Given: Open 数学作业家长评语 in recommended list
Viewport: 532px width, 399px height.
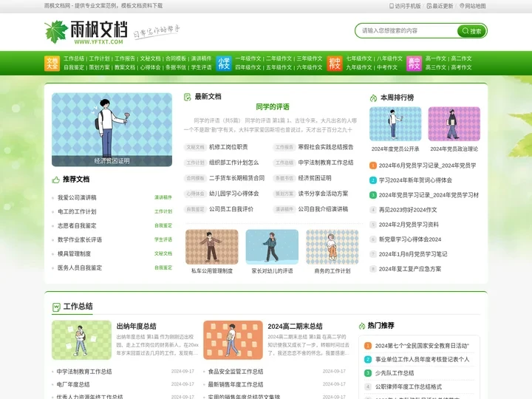Looking at the screenshot, I should coord(80,239).
